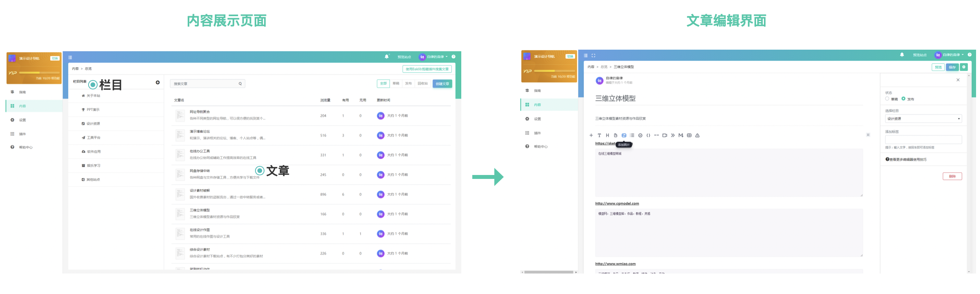This screenshot has width=980, height=294.
Task: Click the VIP progress bar on the content page card
Action: [39, 73]
